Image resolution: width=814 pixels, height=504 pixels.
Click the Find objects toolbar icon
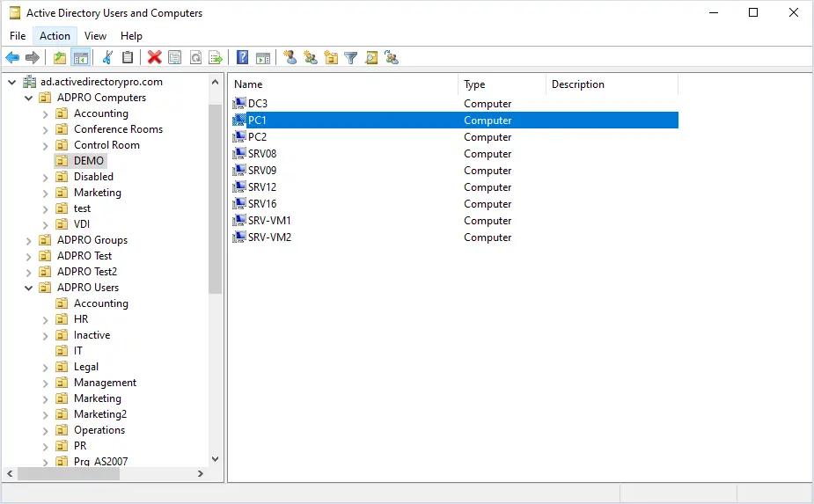371,58
